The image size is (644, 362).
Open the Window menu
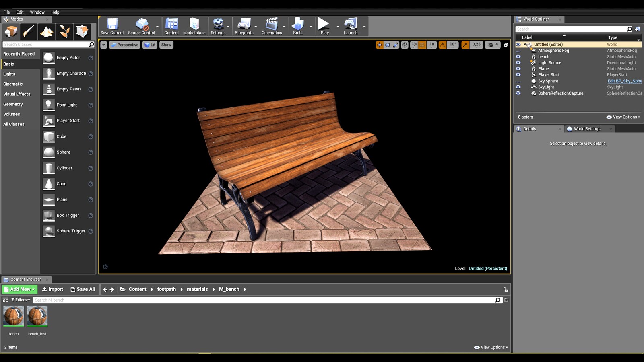37,12
